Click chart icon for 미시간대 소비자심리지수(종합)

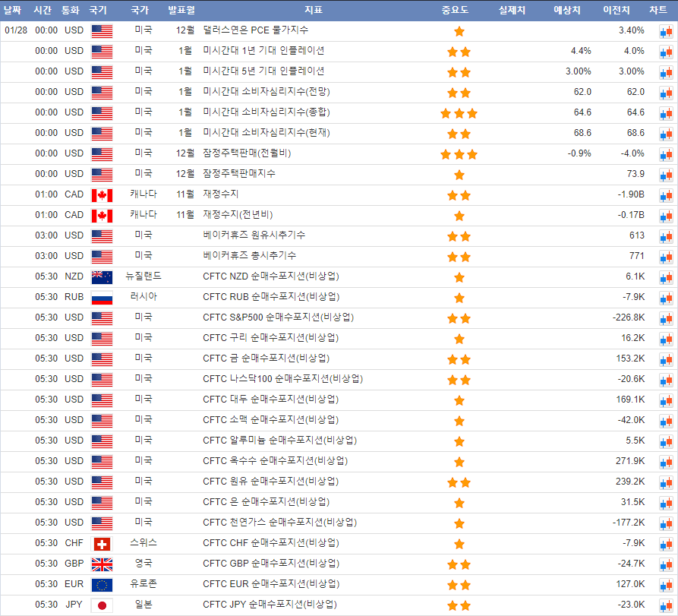[666, 113]
